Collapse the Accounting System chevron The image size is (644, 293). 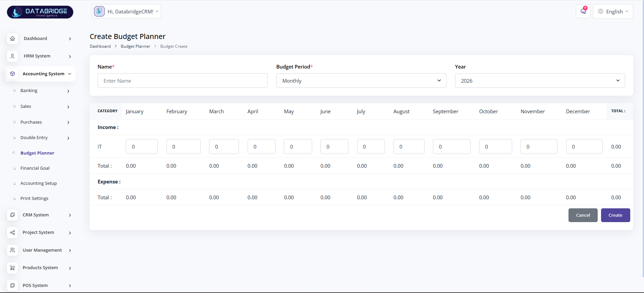click(x=70, y=74)
